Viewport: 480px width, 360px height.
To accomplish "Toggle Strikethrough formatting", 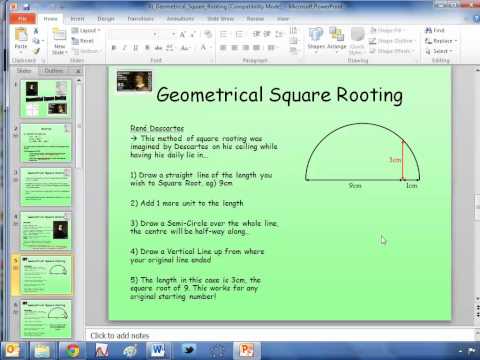I will click(x=158, y=48).
